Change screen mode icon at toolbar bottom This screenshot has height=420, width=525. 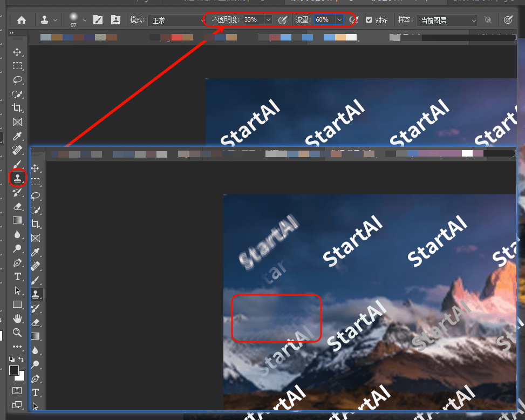pyautogui.click(x=17, y=404)
